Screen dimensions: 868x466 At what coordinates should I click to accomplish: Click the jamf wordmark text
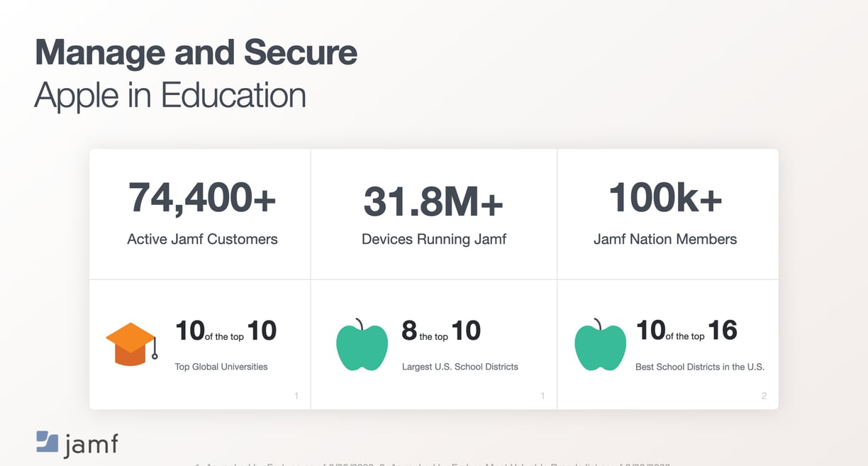pyautogui.click(x=91, y=444)
